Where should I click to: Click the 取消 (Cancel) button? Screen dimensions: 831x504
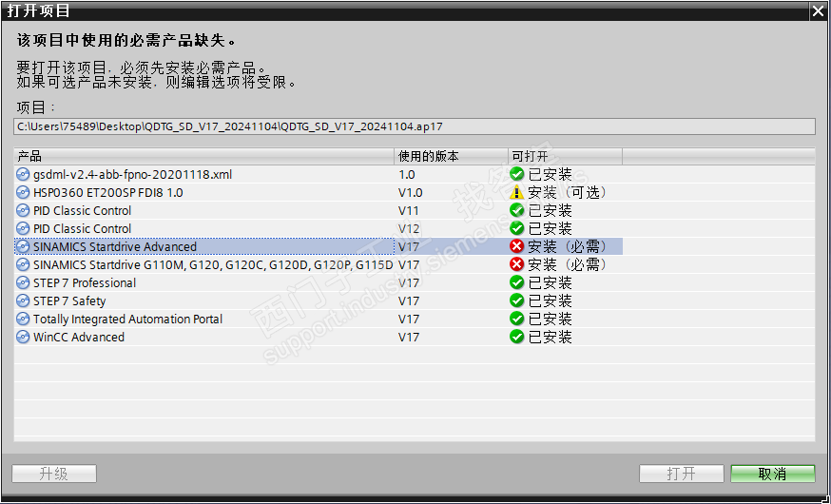pyautogui.click(x=773, y=474)
